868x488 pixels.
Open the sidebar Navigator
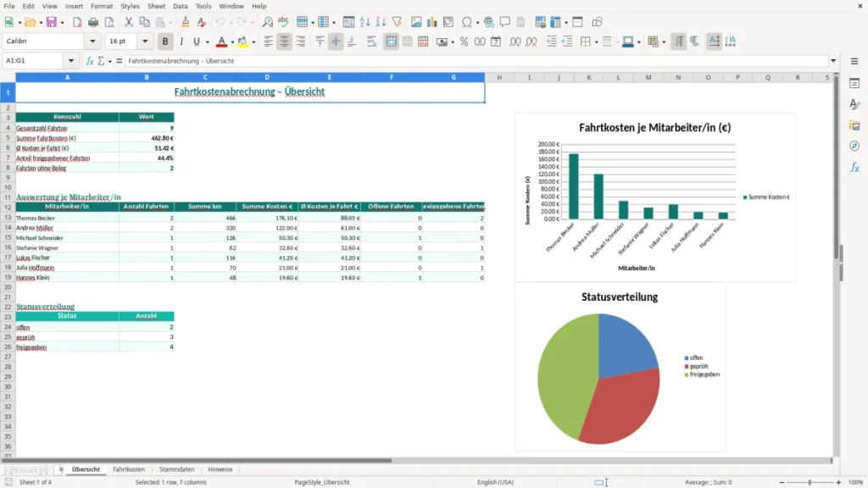(x=854, y=146)
